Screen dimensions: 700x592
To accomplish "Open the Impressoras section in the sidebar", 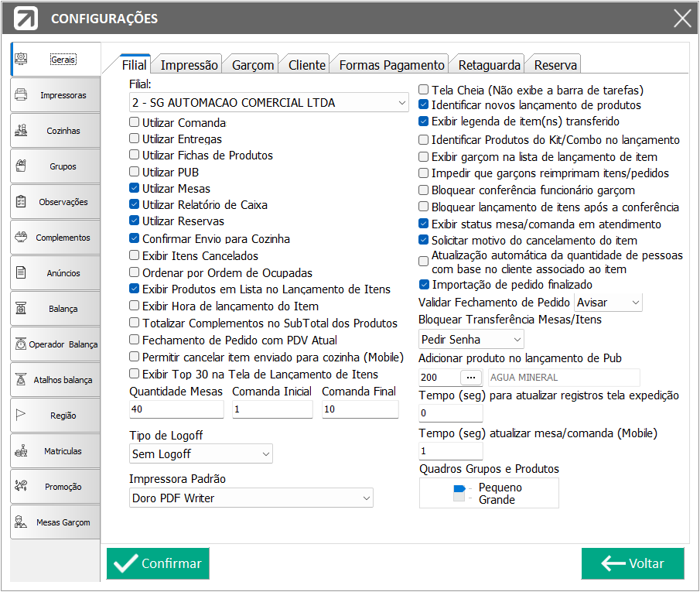I will 56,94.
